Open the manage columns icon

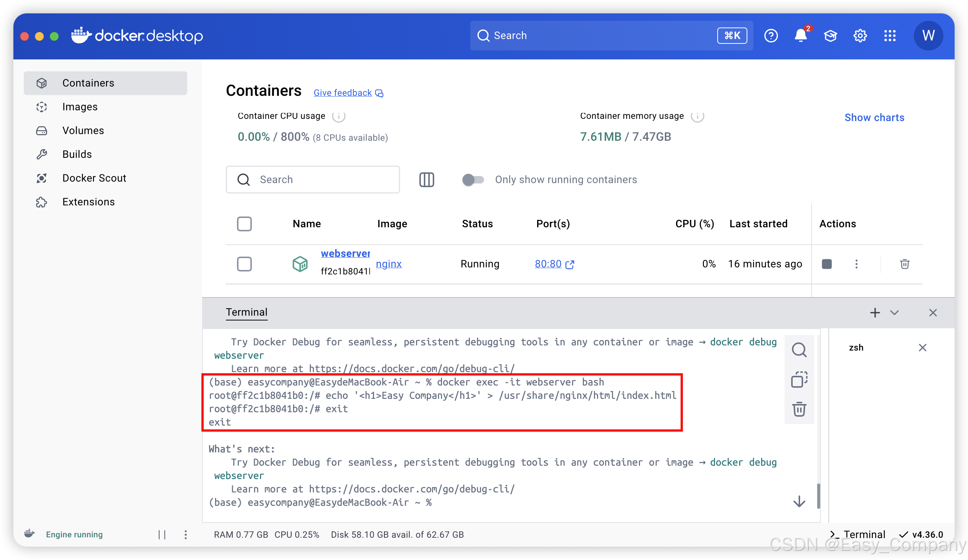coord(426,179)
